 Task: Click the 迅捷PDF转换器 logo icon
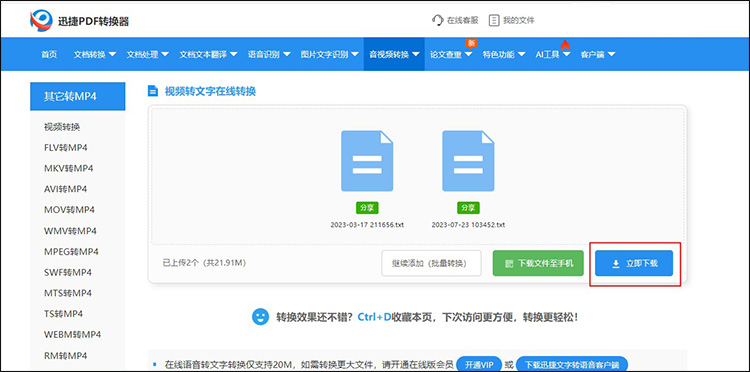[41, 21]
